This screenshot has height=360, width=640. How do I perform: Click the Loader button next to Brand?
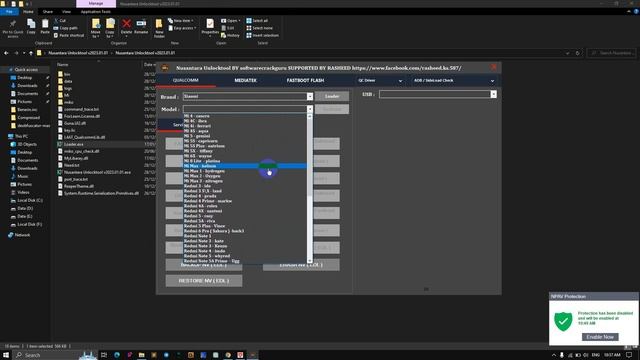coord(332,96)
